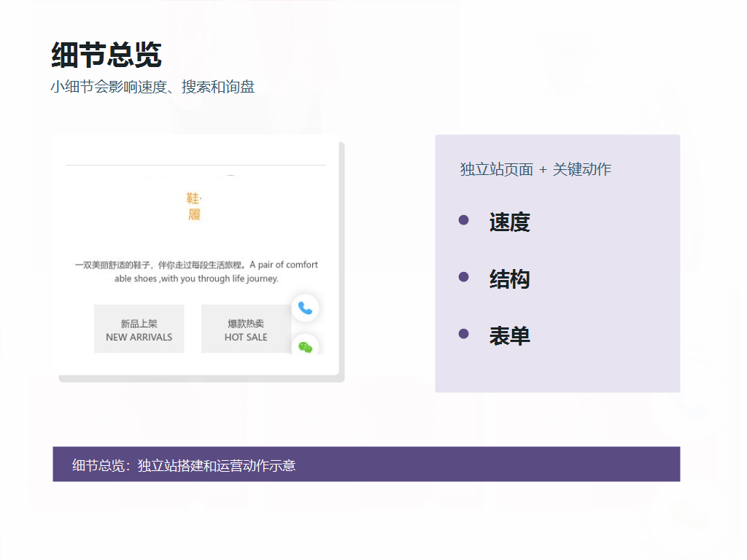Click the orange 鞋·履 logo text
The image size is (747, 560).
click(x=194, y=206)
